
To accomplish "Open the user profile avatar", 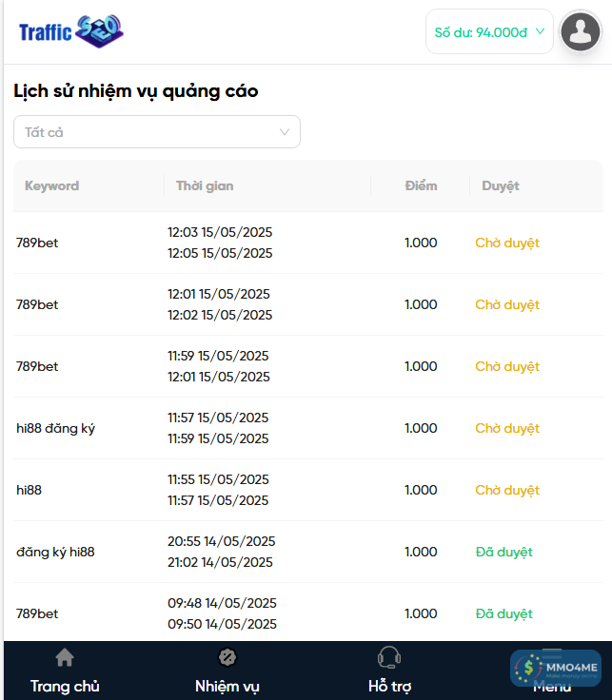I will click(x=581, y=31).
